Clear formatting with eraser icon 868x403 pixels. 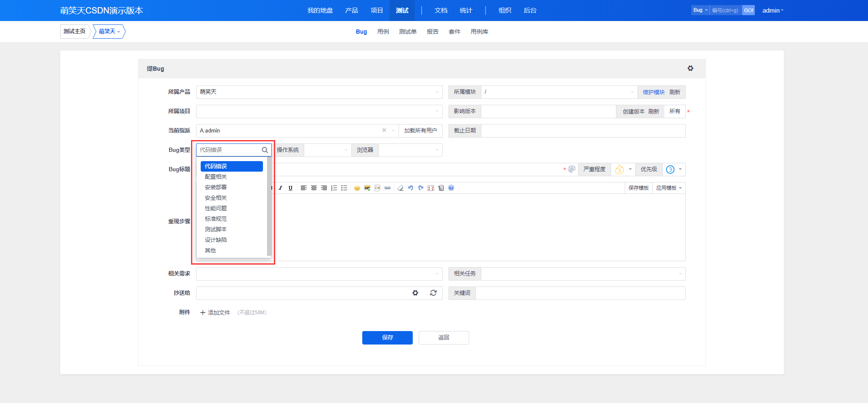pos(401,188)
